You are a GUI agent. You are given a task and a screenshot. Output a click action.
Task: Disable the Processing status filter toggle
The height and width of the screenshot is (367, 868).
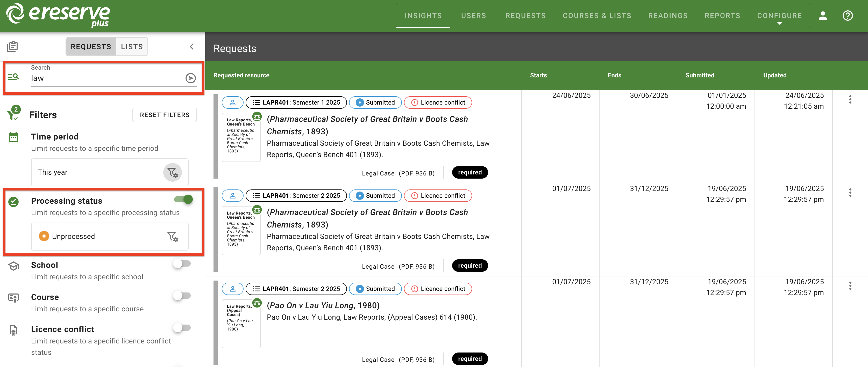(183, 199)
